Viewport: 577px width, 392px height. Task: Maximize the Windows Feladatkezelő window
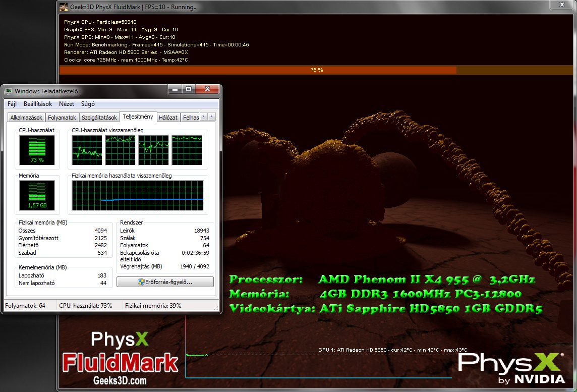[x=189, y=89]
